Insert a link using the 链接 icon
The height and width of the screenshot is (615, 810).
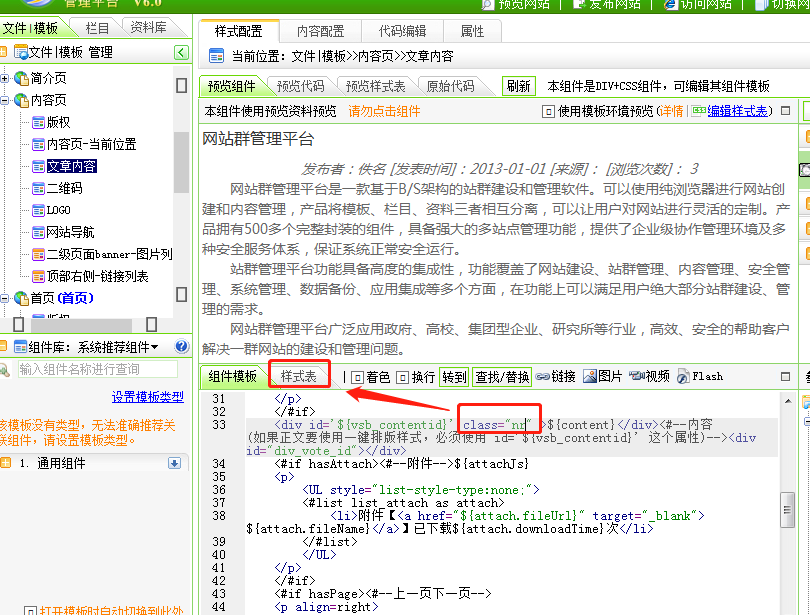[x=543, y=377]
